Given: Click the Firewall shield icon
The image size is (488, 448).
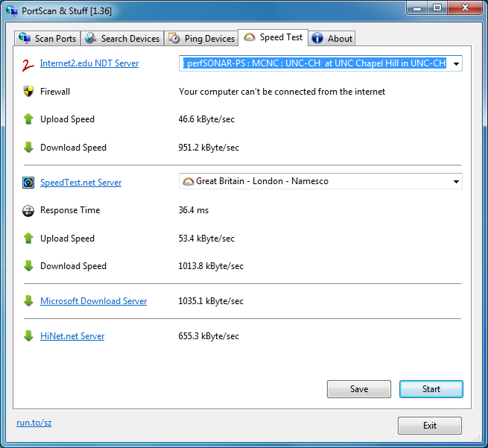Looking at the screenshot, I should coord(28,92).
